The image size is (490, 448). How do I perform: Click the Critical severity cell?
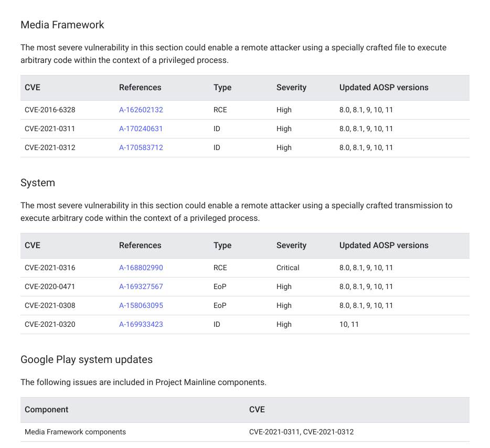(287, 268)
